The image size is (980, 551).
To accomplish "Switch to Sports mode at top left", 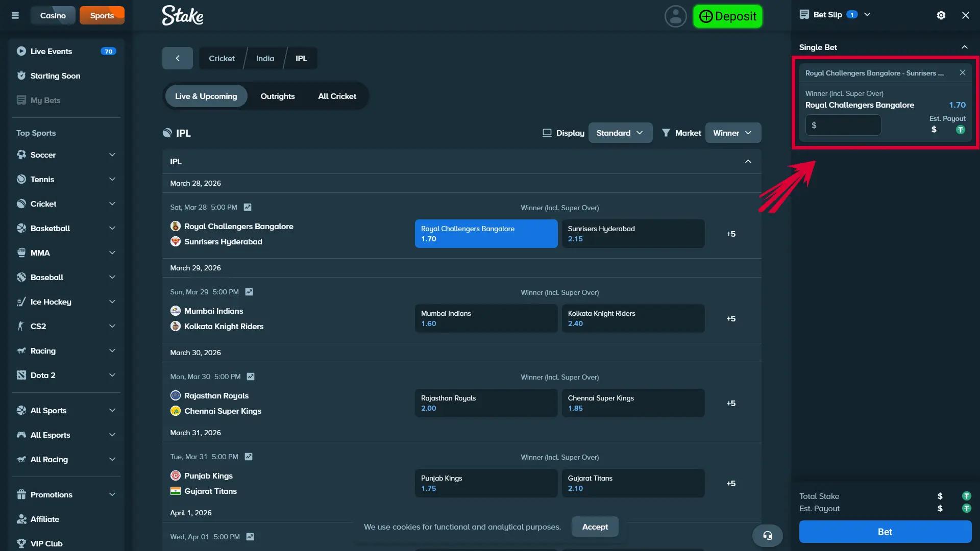I will point(102,15).
